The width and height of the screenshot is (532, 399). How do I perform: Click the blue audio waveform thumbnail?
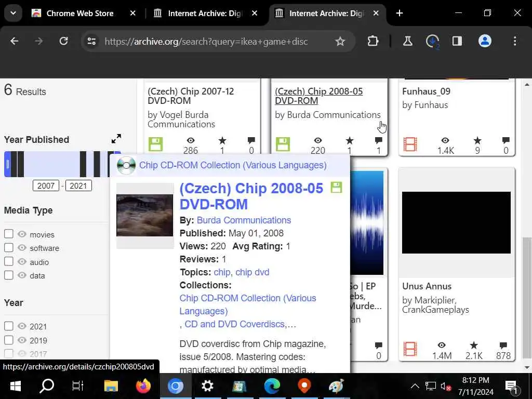point(367,223)
